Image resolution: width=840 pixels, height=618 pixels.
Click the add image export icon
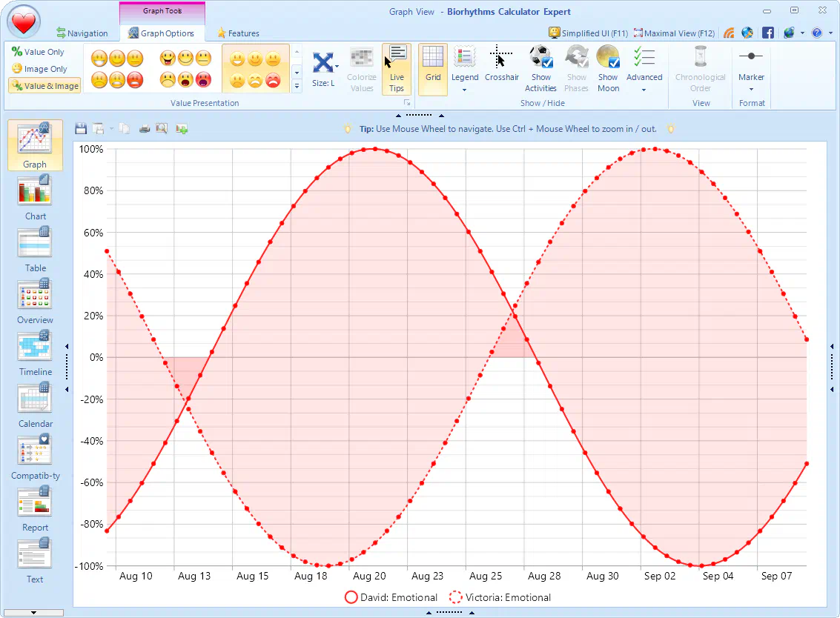tap(182, 128)
